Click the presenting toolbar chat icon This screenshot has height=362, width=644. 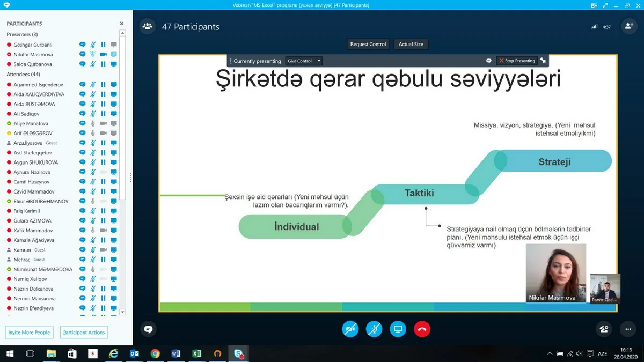pos(489,61)
